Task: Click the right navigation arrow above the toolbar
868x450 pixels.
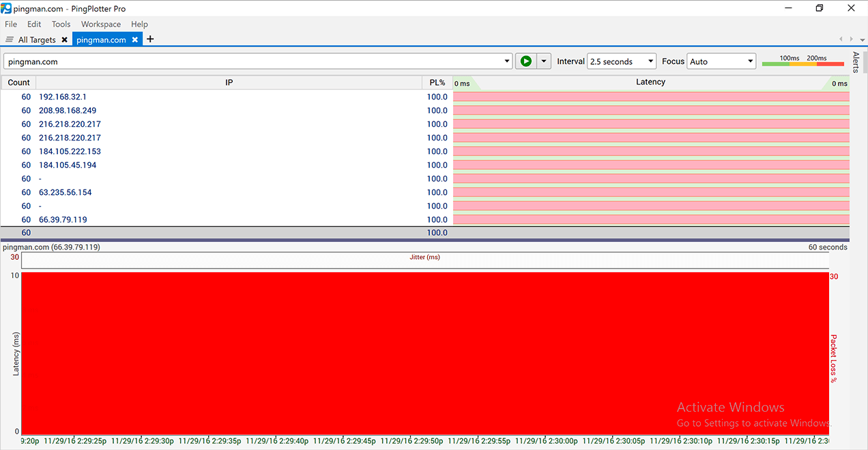Action: point(850,39)
